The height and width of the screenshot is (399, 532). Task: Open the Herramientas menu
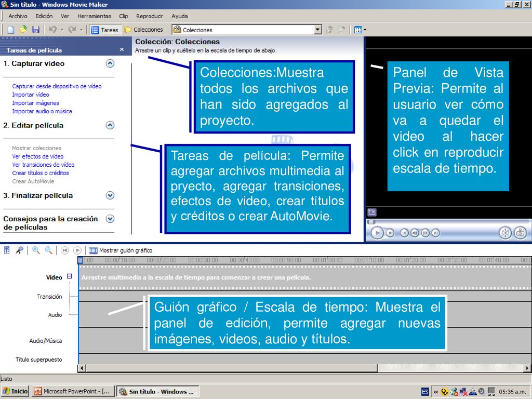pos(94,16)
